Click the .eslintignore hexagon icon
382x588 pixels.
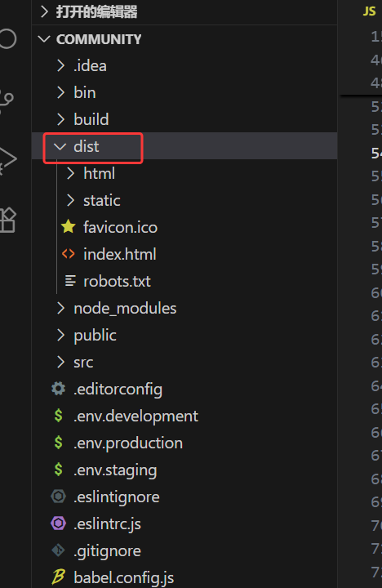(59, 497)
